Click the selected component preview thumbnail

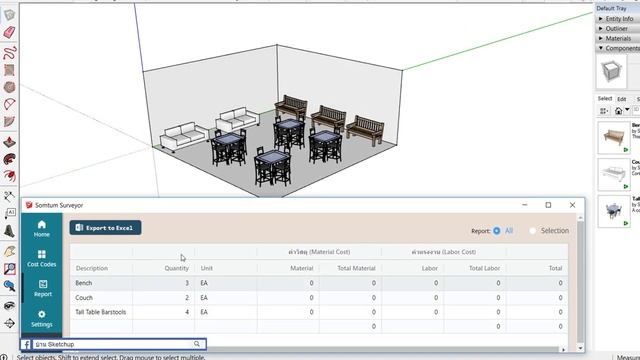[611, 72]
